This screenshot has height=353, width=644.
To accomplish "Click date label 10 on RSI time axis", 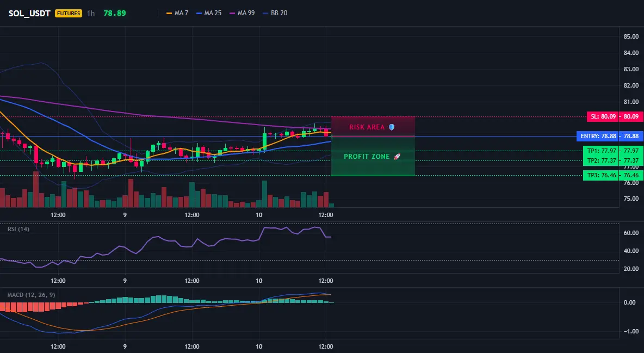I will coord(259,281).
